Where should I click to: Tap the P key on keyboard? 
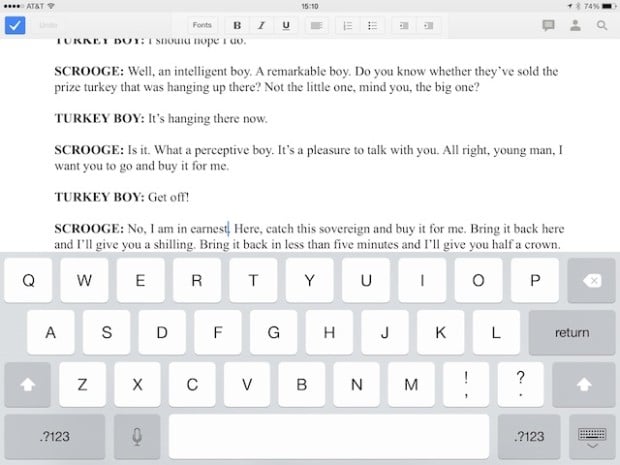[x=535, y=281]
